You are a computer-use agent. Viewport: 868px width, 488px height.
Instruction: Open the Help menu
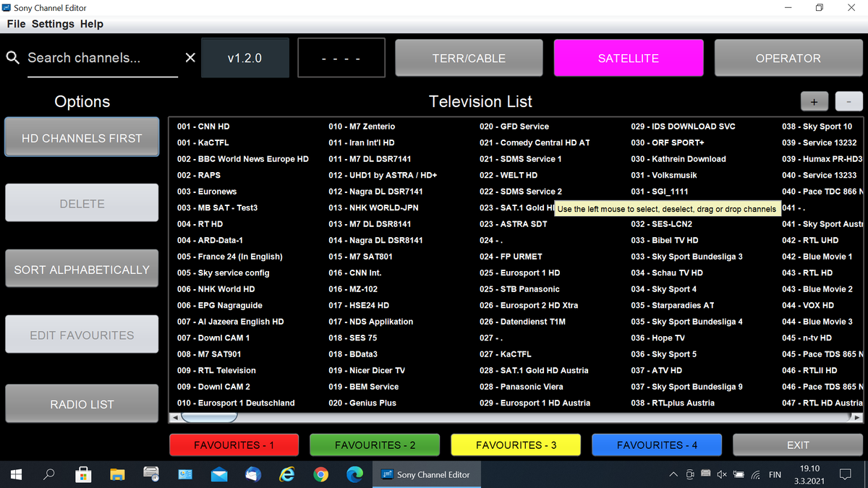click(x=92, y=24)
